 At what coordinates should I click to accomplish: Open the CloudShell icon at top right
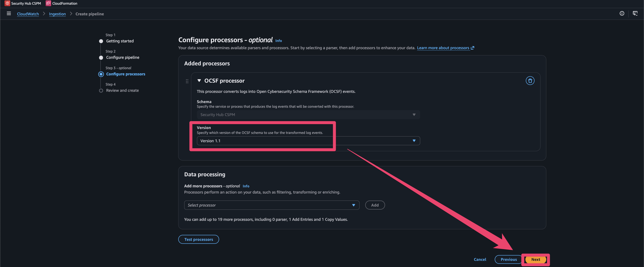pyautogui.click(x=635, y=13)
